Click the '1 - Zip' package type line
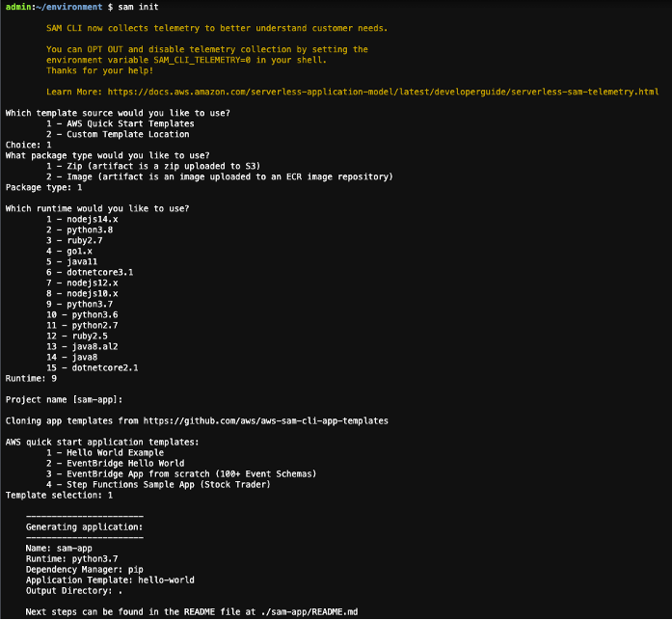Viewport: 672px width, 620px height. pos(153,166)
